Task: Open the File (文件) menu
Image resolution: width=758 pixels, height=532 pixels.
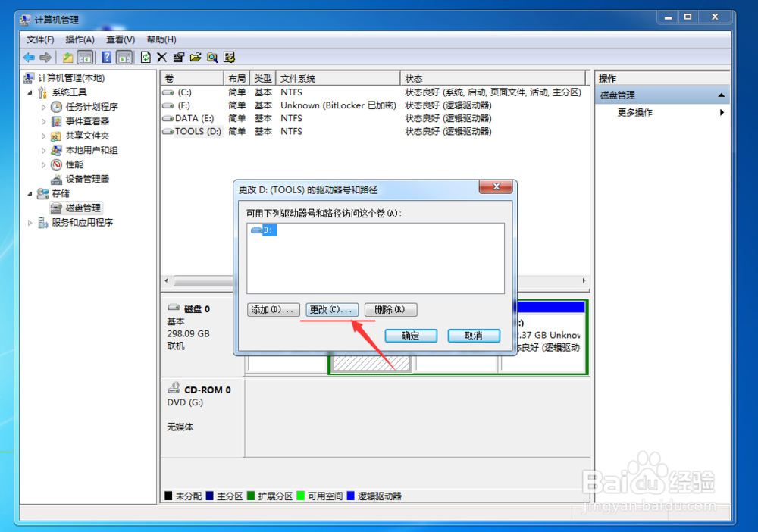Action: (40, 39)
